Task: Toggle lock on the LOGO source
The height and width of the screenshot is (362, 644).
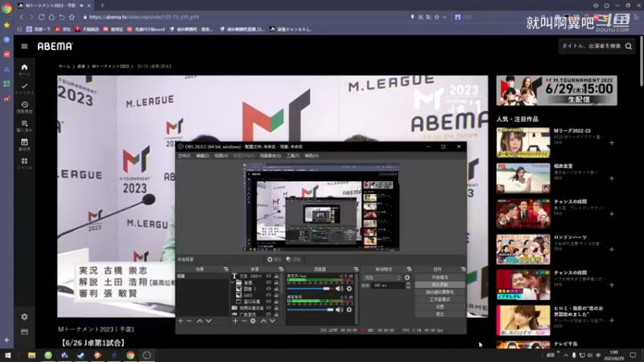Action: (276, 295)
